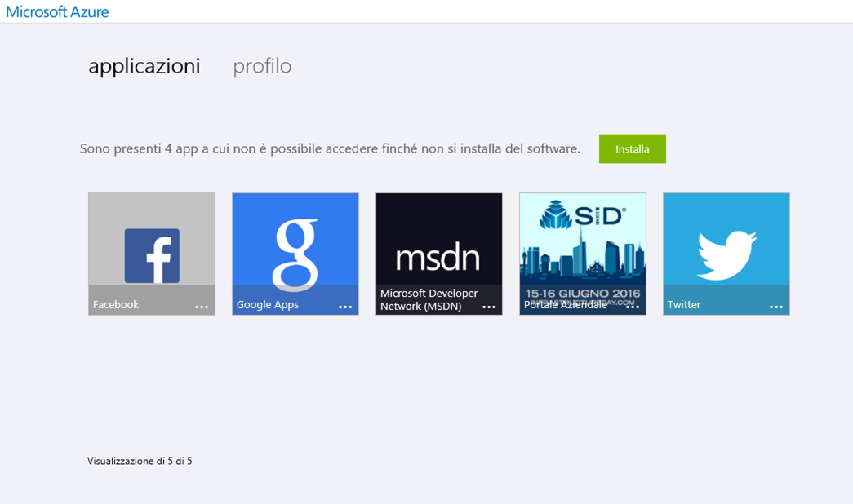Click the Portale Aziendale tile caption
The image size is (853, 504).
pos(566,305)
